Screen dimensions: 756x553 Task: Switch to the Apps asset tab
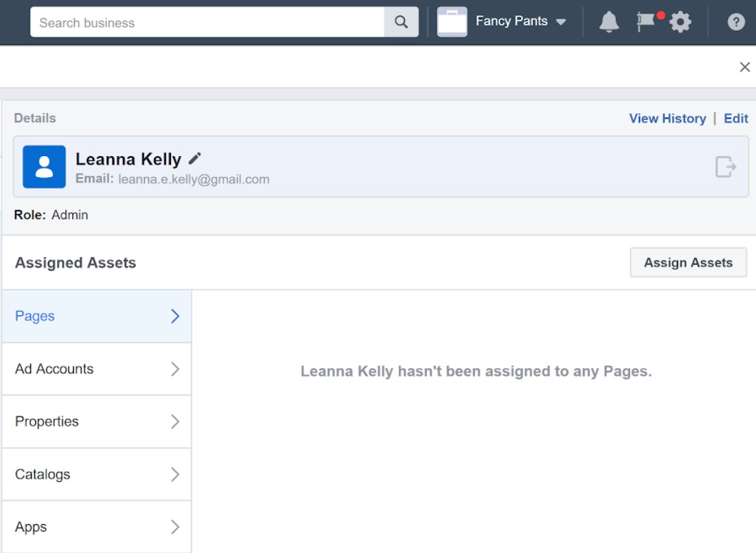coord(96,527)
